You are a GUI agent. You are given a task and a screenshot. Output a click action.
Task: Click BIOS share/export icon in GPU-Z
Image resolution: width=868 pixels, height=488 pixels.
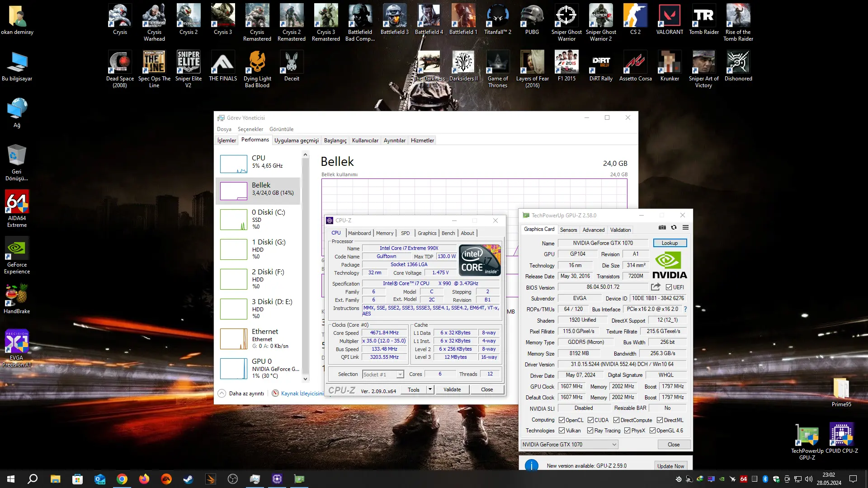pyautogui.click(x=656, y=287)
